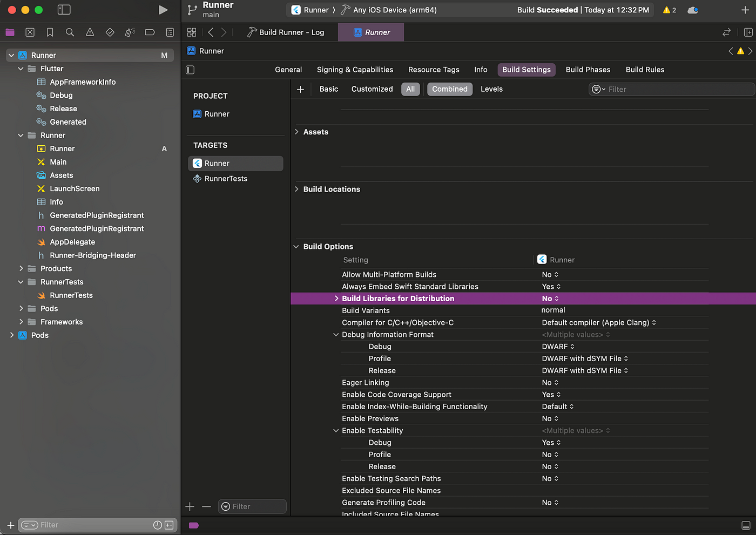Image resolution: width=756 pixels, height=535 pixels.
Task: Open the Find navigator magnifier icon
Action: click(70, 32)
